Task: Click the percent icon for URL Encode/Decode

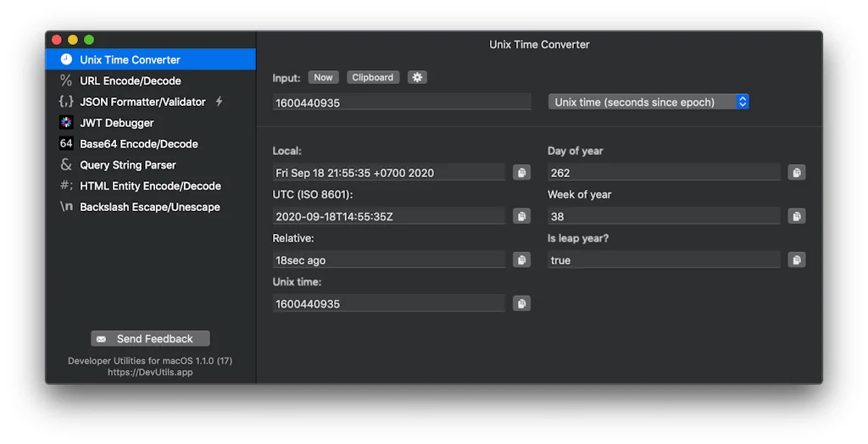Action: 66,80
